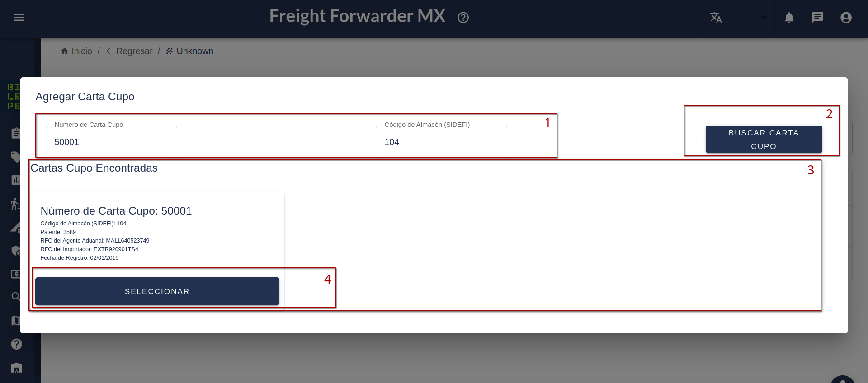868x383 pixels.
Task: Expand the language dropdown arrow
Action: (764, 18)
